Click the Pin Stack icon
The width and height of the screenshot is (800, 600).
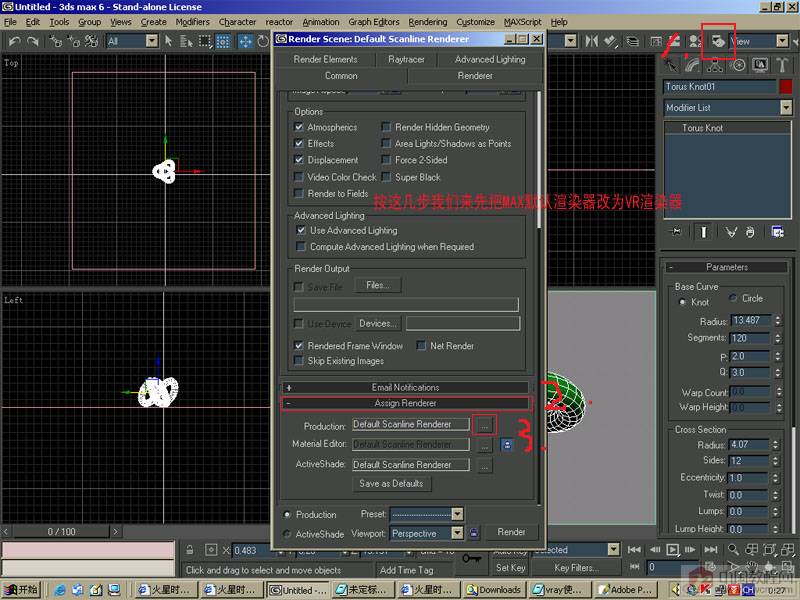coord(676,232)
